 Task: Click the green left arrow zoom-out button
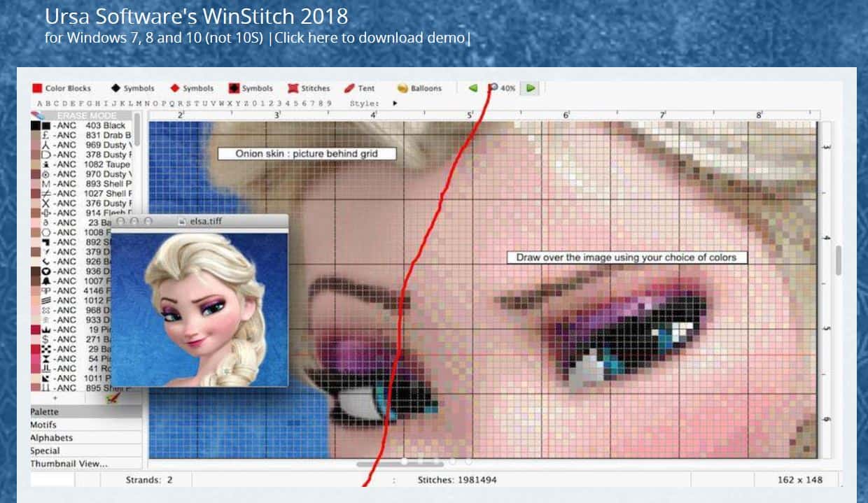click(473, 88)
